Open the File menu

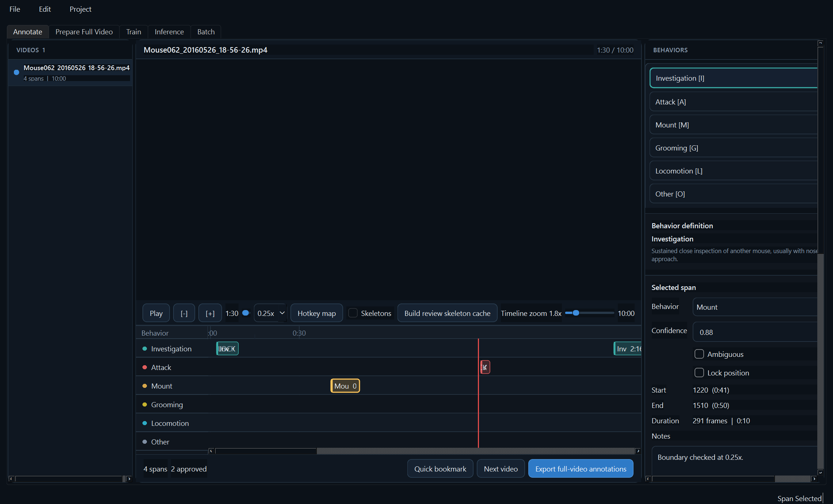[x=15, y=9]
